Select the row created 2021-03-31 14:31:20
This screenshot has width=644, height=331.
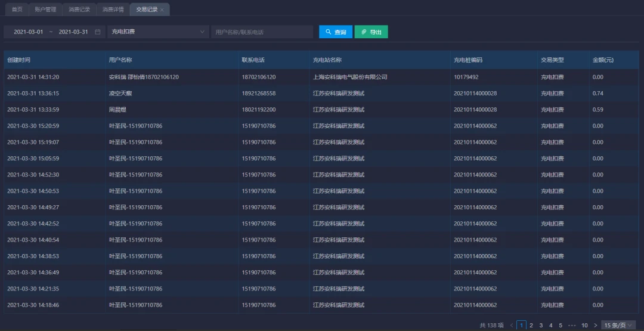click(x=321, y=77)
